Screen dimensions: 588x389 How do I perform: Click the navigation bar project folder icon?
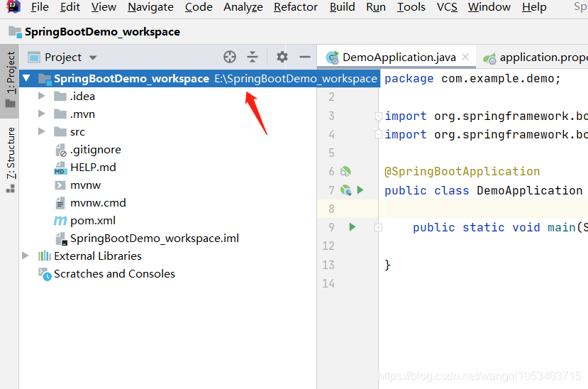[15, 32]
